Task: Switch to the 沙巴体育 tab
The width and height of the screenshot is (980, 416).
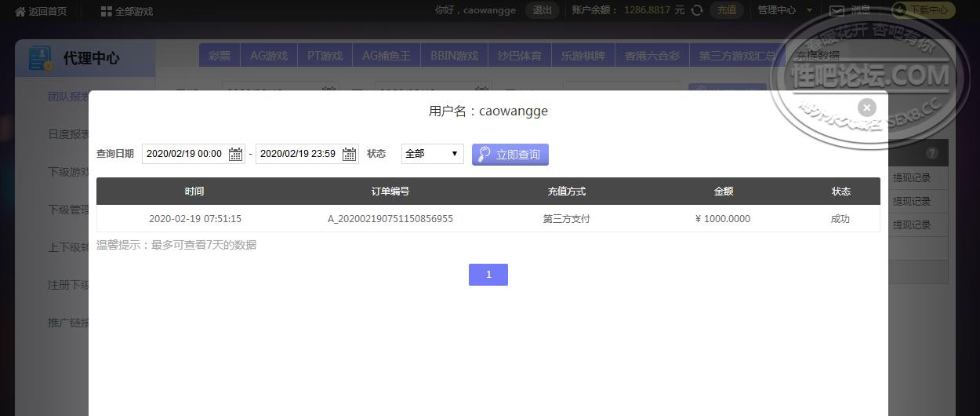Action: 520,56
